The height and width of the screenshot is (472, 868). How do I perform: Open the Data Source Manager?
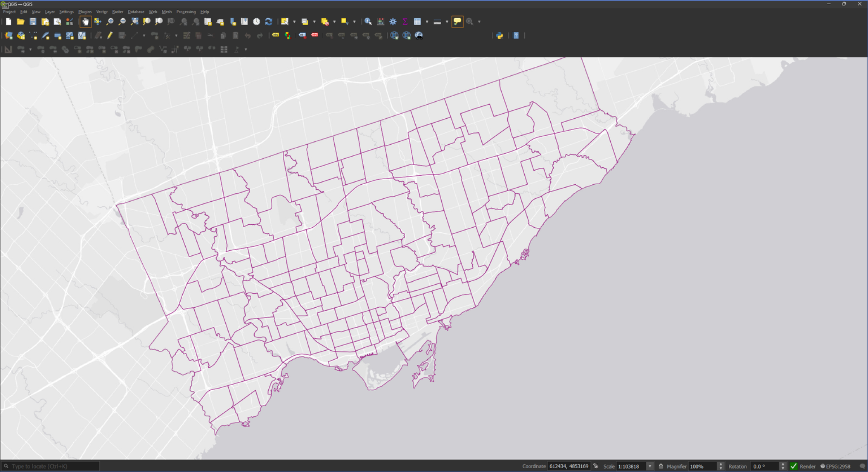[9, 36]
